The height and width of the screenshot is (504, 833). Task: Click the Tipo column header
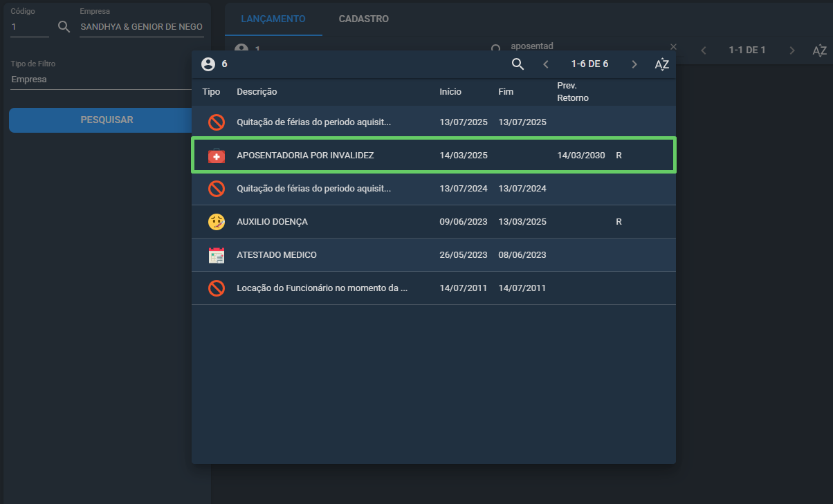point(211,92)
